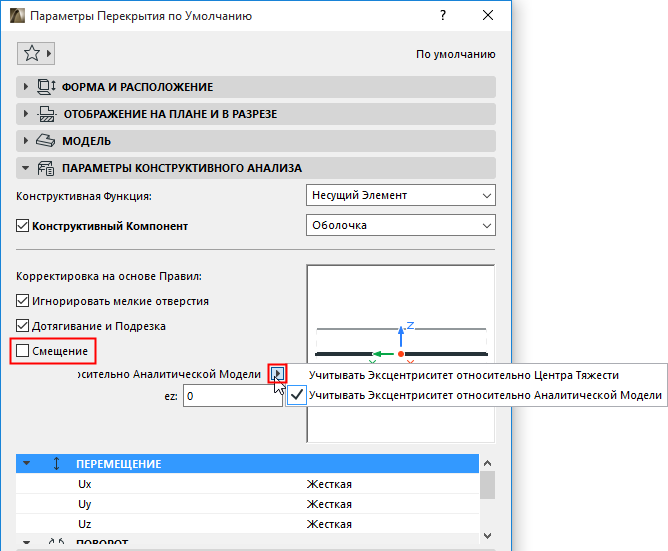Select the Ux Жесткая row
Viewport: 668px width, 551px height.
point(247,484)
